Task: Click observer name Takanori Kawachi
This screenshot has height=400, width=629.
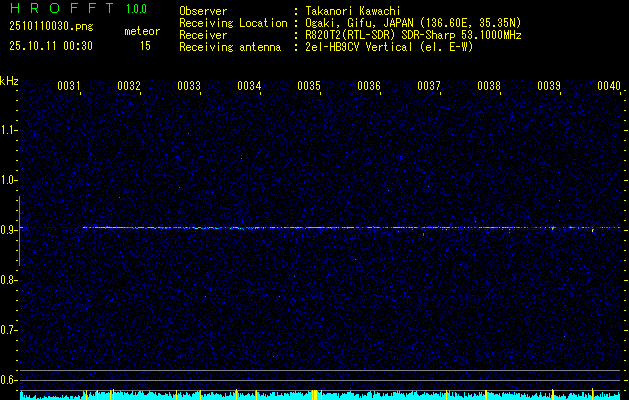Action: tap(353, 11)
